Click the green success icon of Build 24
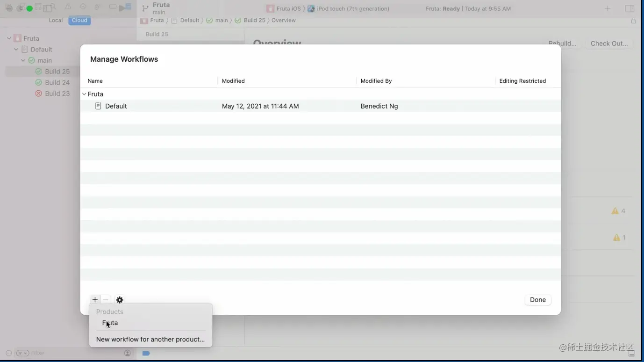Viewport: 644px width, 362px height. (39, 82)
